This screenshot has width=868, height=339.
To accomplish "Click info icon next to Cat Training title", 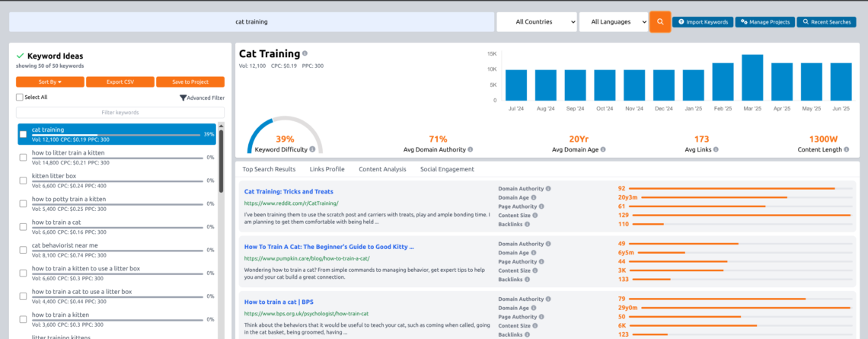I will 305,54.
